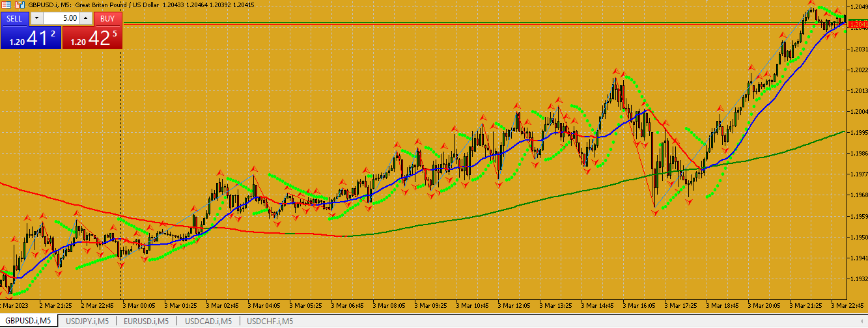Decrease lot volume with down arrow
This screenshot has height=328, width=868.
(x=36, y=19)
